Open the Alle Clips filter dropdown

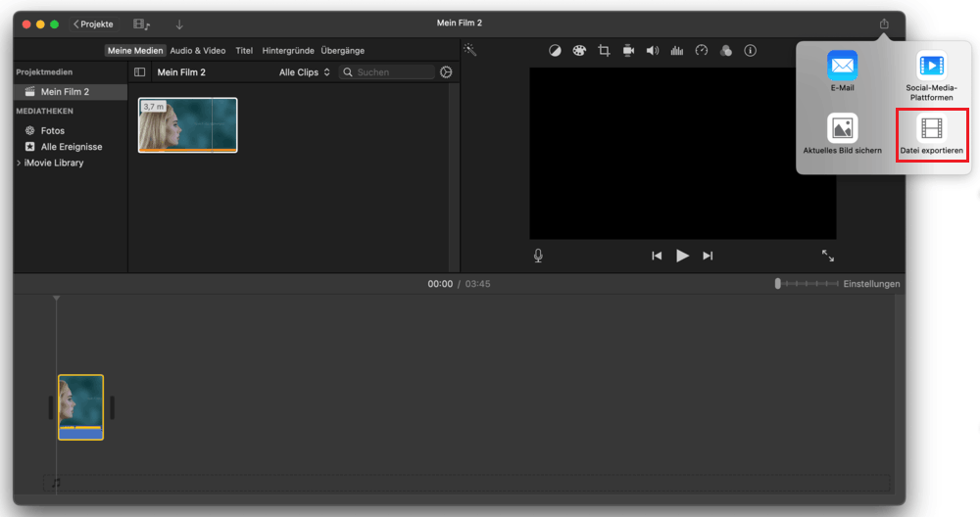coord(304,72)
